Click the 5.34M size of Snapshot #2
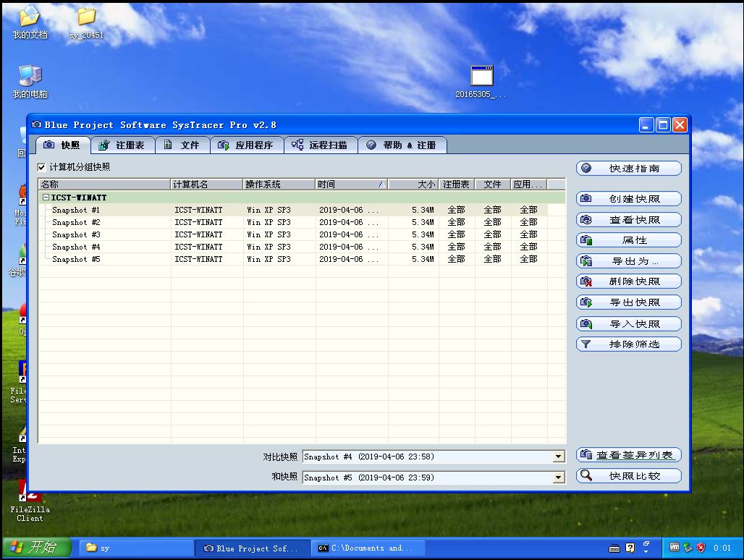744x560 pixels. [423, 222]
